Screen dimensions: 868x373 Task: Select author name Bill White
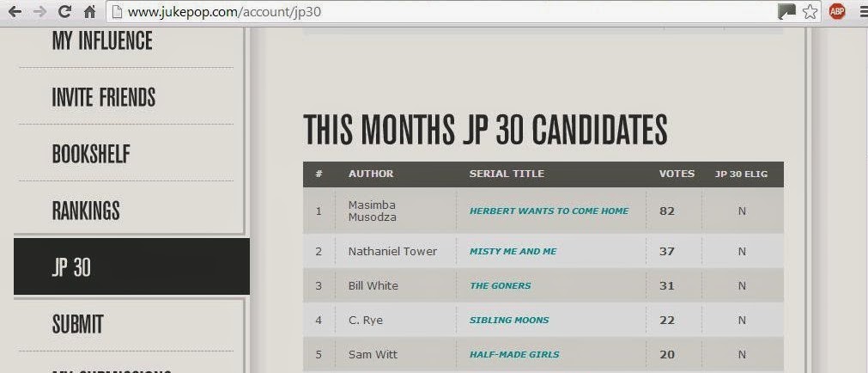373,285
